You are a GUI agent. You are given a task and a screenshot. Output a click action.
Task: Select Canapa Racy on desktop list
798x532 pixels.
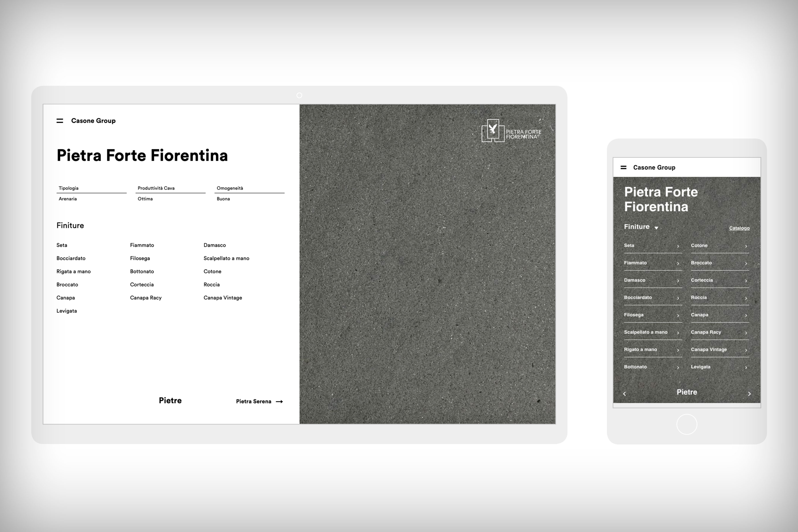coord(146,298)
